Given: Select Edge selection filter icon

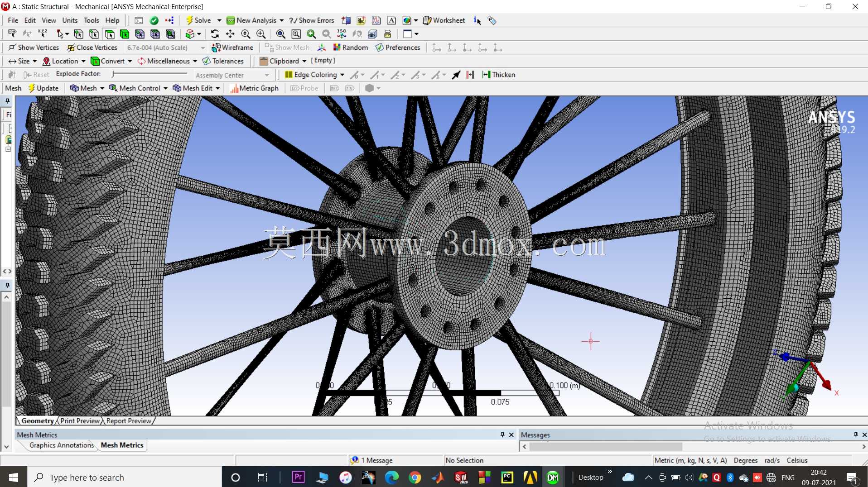Looking at the screenshot, I should (94, 34).
